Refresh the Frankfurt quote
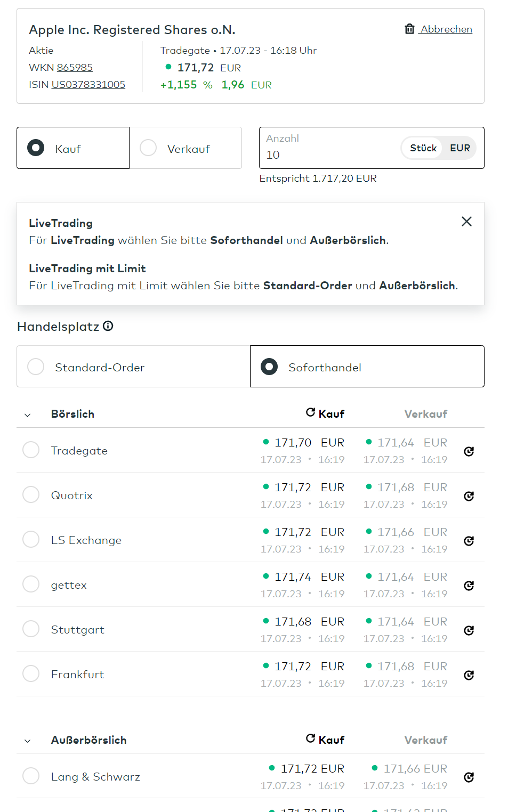The width and height of the screenshot is (508, 812). click(x=469, y=675)
